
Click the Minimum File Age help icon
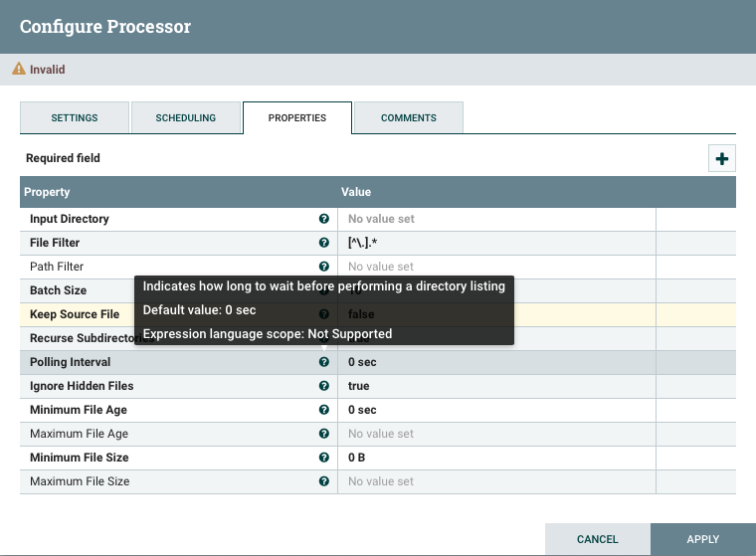click(323, 410)
